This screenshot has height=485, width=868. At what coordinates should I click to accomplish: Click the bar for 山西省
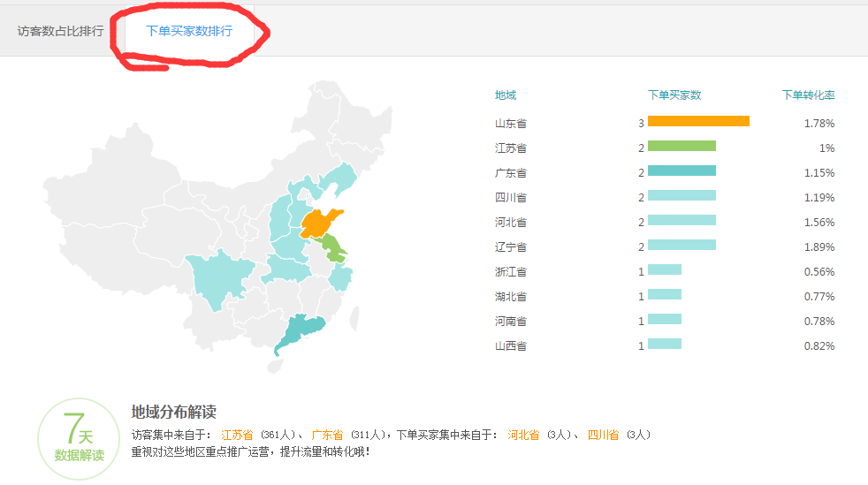click(665, 344)
